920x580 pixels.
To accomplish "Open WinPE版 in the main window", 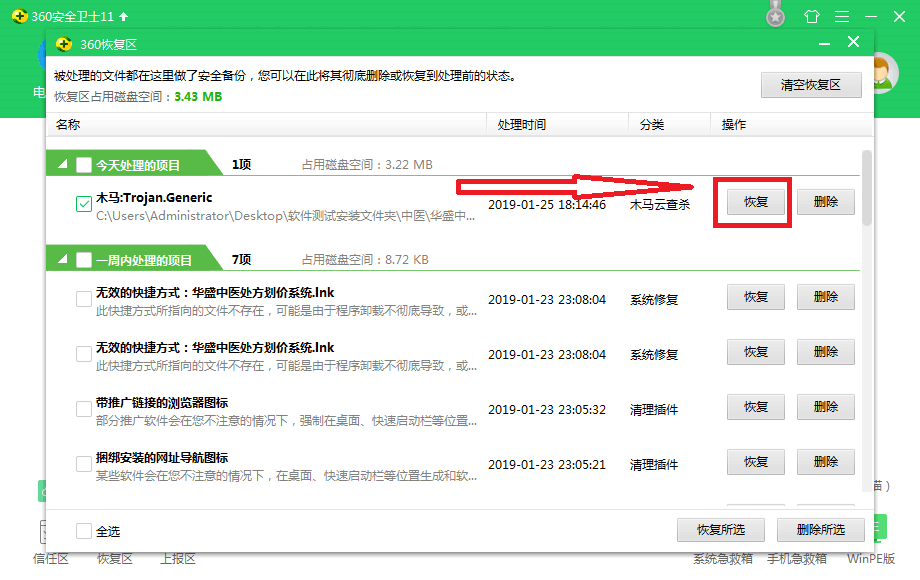I will (x=871, y=559).
